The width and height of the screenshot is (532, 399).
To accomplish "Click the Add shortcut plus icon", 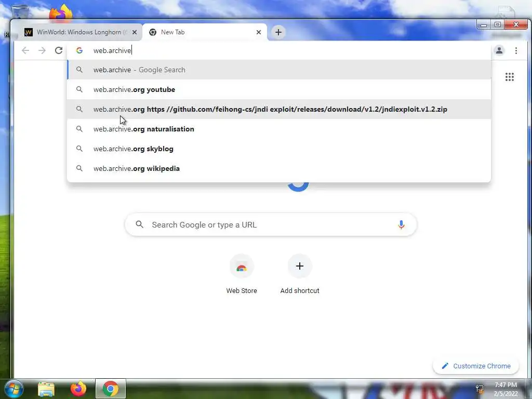I will click(x=300, y=266).
